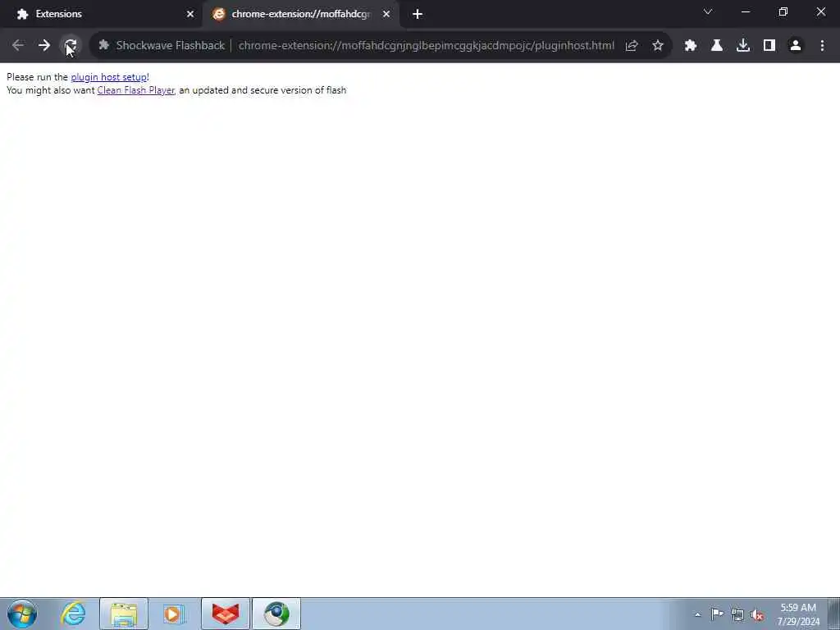840x630 pixels.
Task: Open Chrome Labs flask icon
Action: click(x=717, y=46)
